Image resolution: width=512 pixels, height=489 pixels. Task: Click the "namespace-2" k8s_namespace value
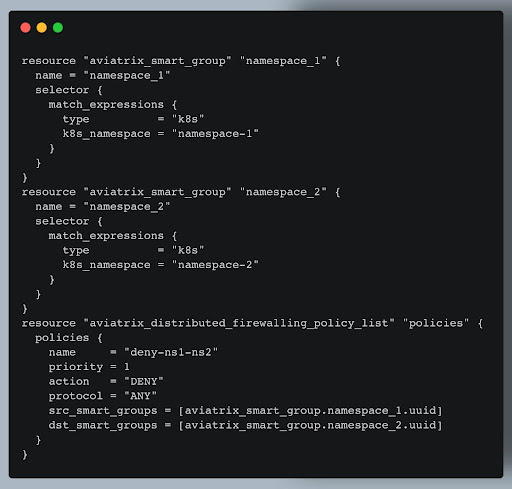215,265
